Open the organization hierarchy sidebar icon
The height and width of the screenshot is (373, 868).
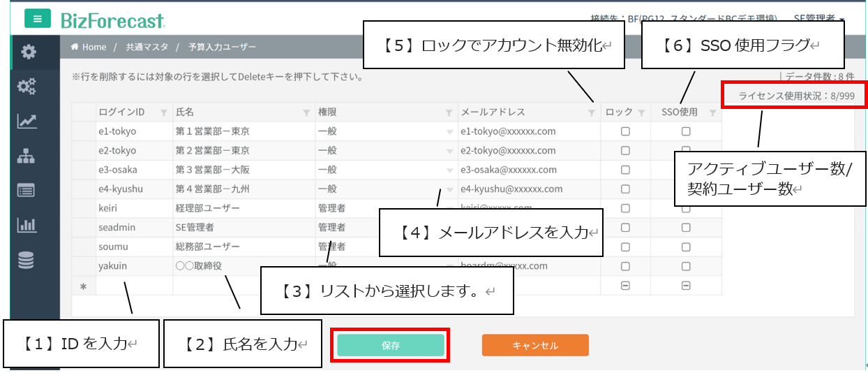tap(27, 156)
